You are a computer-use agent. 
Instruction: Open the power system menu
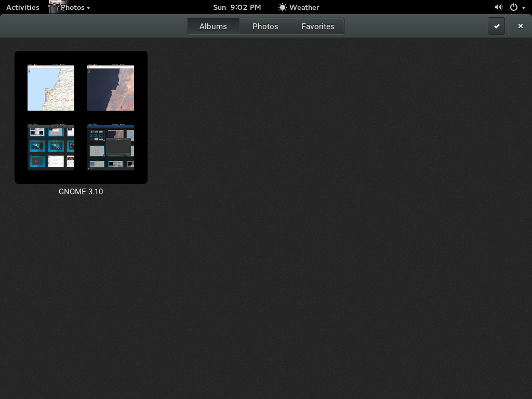click(517, 7)
